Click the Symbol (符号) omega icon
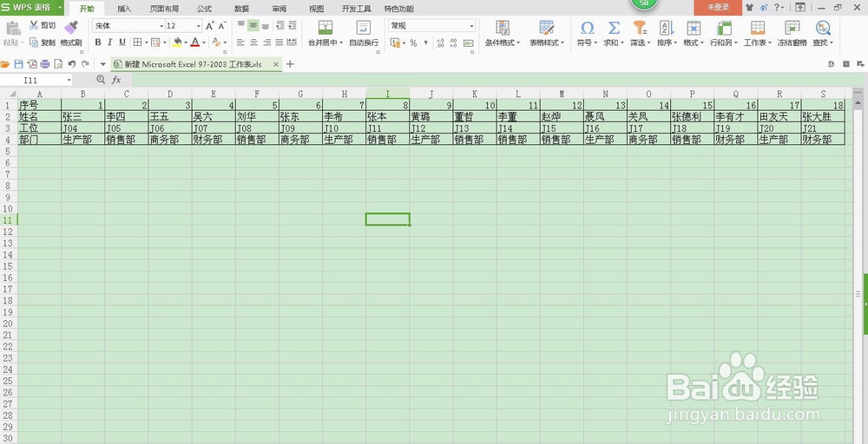868x444 pixels. tap(587, 28)
